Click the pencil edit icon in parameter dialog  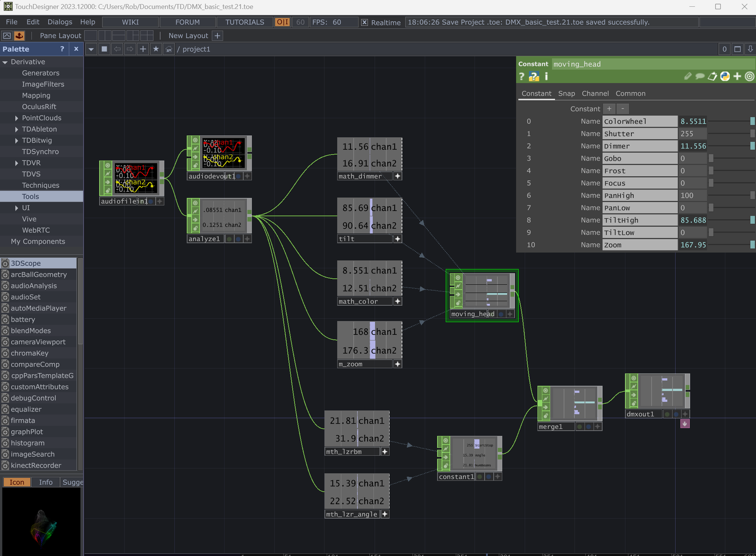(688, 76)
